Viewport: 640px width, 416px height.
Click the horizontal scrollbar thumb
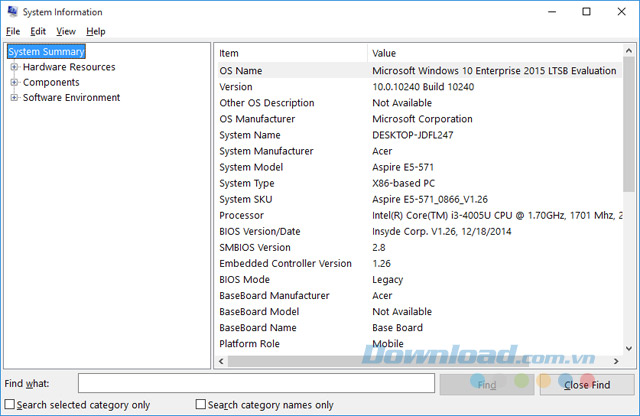coord(378,361)
